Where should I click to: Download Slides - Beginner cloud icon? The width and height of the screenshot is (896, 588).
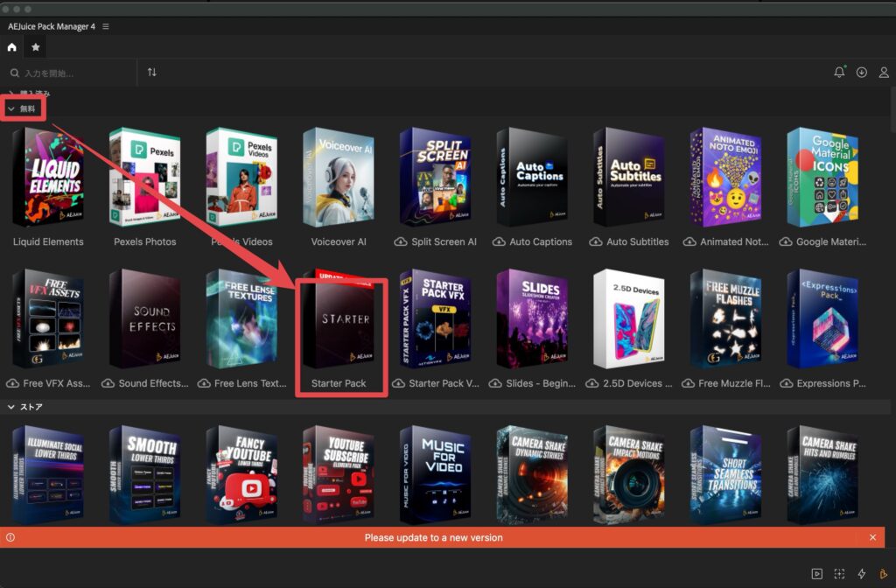click(495, 383)
